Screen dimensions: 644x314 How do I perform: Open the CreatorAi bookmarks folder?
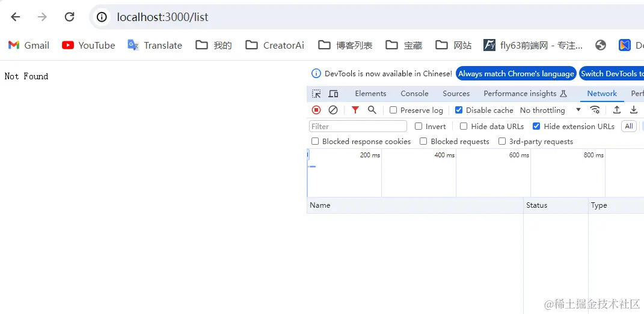tap(275, 45)
